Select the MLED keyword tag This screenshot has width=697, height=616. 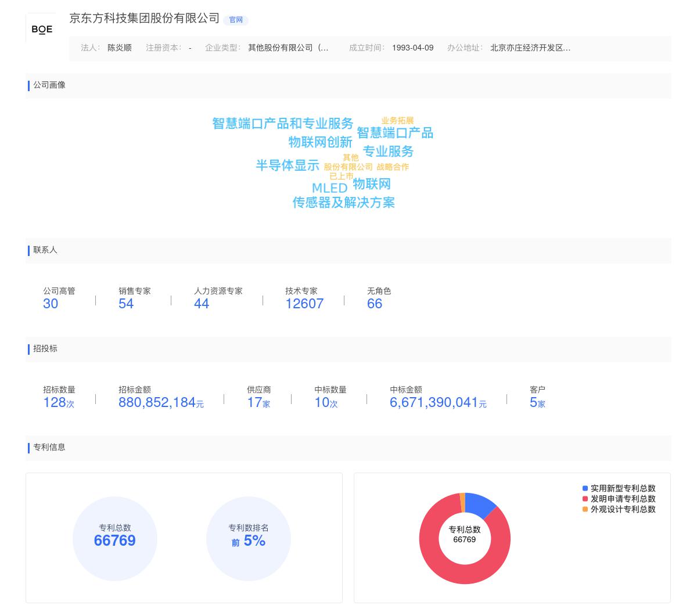(x=330, y=188)
